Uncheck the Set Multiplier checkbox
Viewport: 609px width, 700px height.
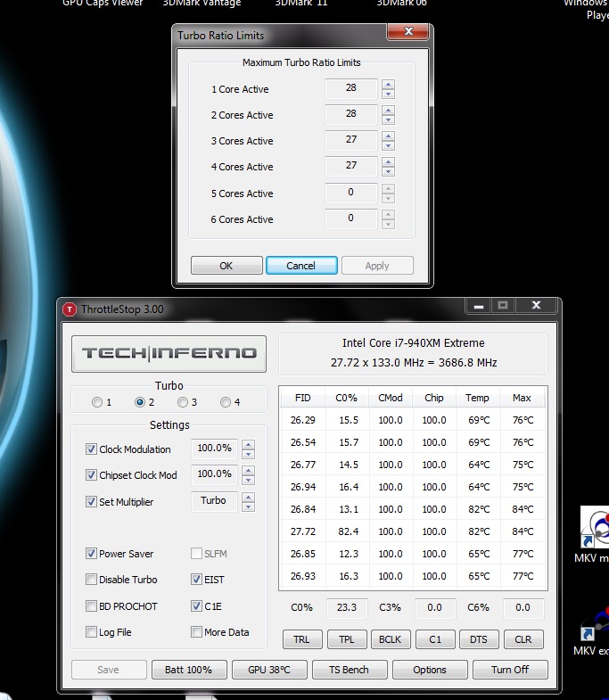point(91,502)
